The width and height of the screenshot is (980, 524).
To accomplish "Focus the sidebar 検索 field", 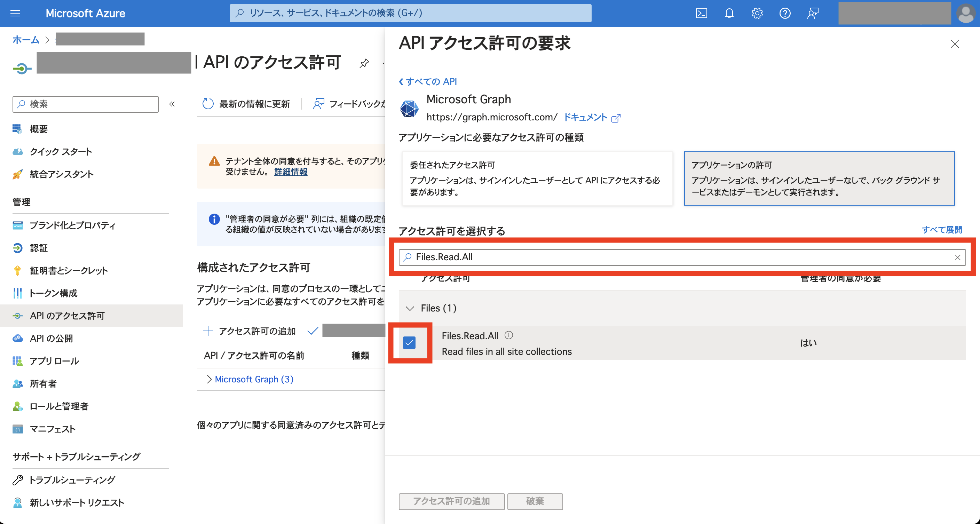I will pyautogui.click(x=86, y=104).
